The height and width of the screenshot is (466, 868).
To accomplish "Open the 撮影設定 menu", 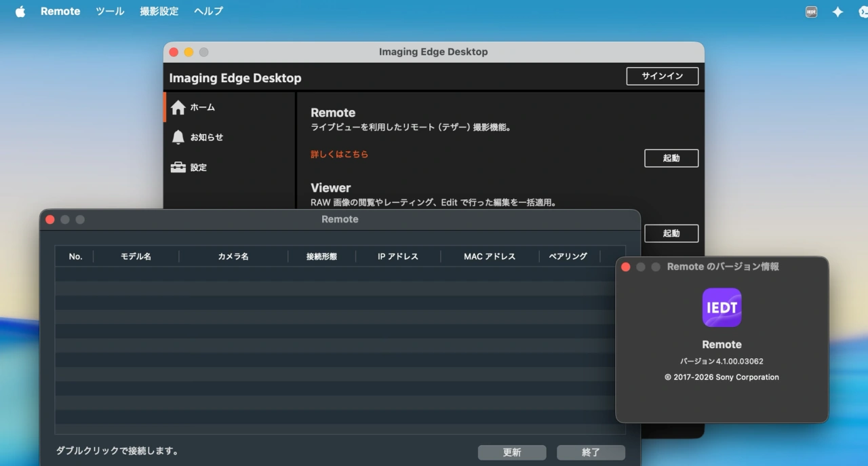I will pos(159,12).
